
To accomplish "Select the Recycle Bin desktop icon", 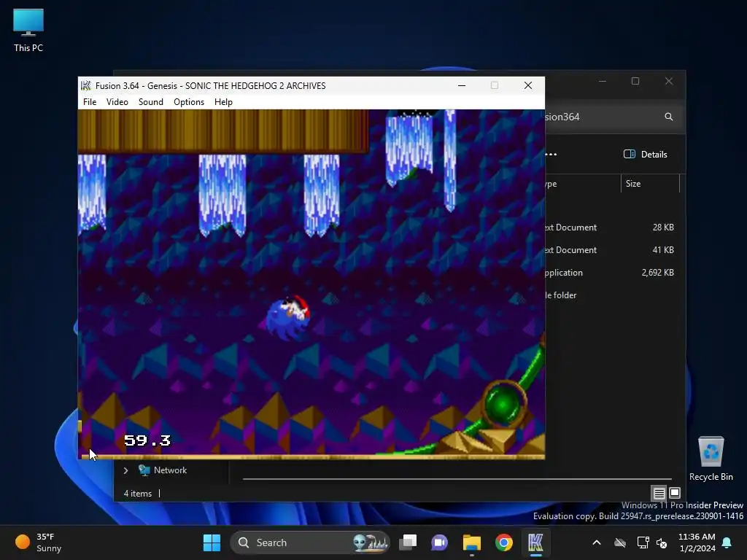I will (711, 459).
